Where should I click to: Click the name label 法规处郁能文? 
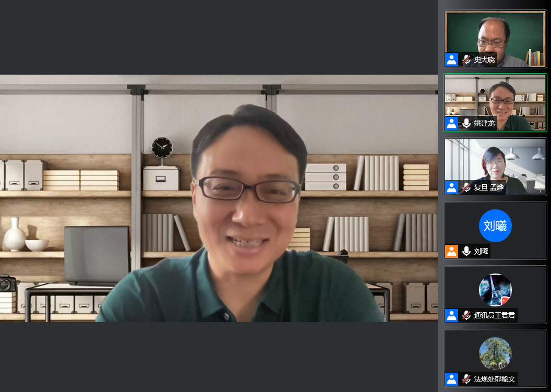click(x=495, y=379)
